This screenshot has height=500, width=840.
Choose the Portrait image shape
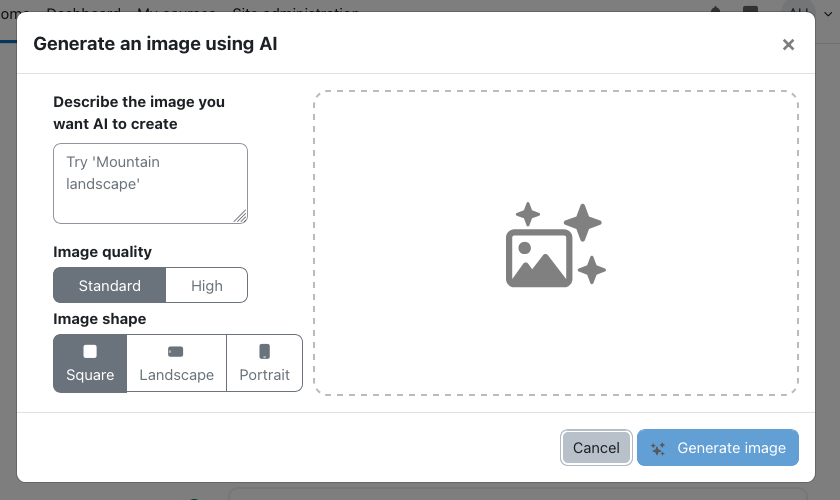pyautogui.click(x=265, y=363)
